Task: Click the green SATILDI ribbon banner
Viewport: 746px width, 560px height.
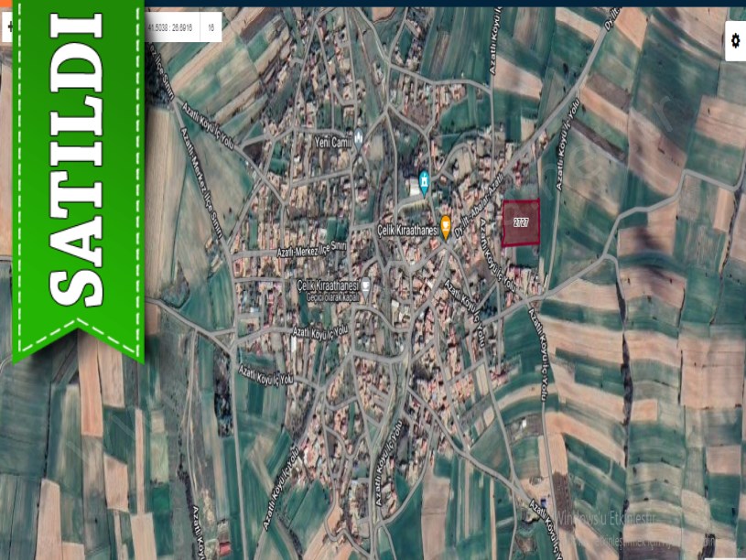Action: [x=79, y=165]
